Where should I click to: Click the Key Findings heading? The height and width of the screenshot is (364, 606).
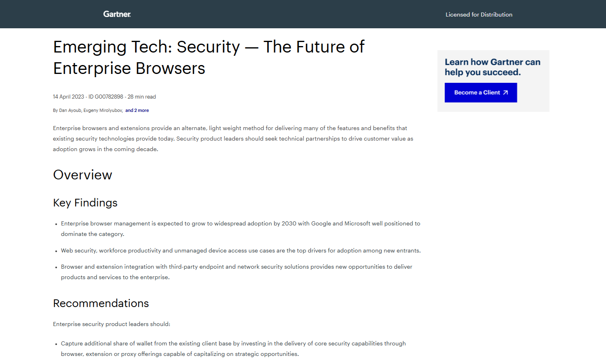[x=85, y=203]
